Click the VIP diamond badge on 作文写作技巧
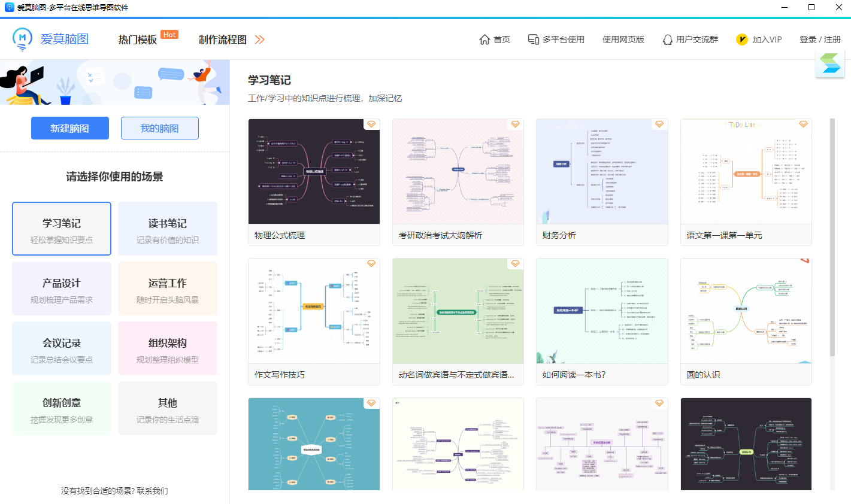The image size is (851, 504). point(372,263)
